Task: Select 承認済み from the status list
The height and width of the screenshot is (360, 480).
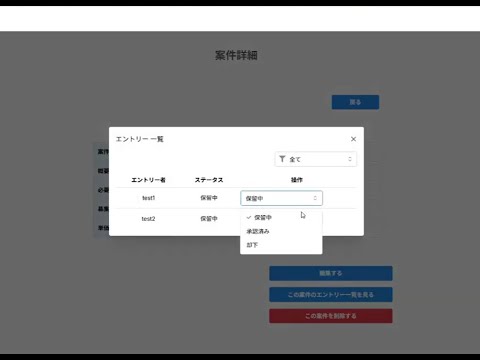Action: [x=281, y=231]
